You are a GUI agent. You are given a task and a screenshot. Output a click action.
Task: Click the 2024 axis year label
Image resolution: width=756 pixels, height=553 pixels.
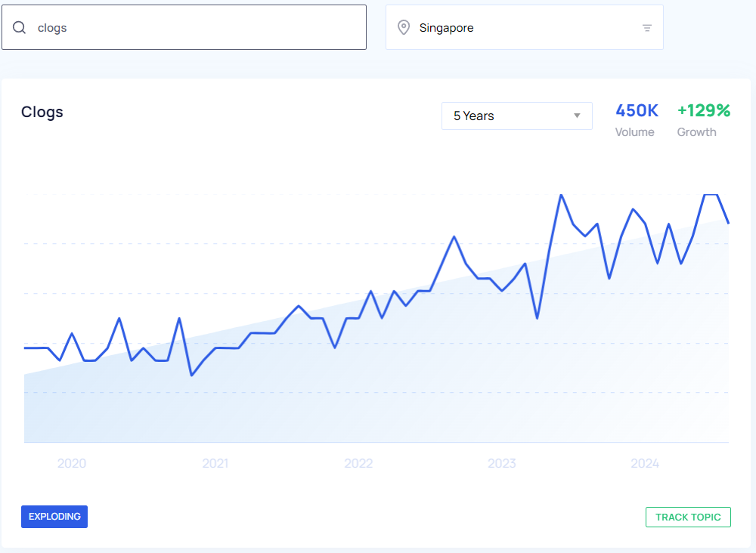tap(645, 463)
